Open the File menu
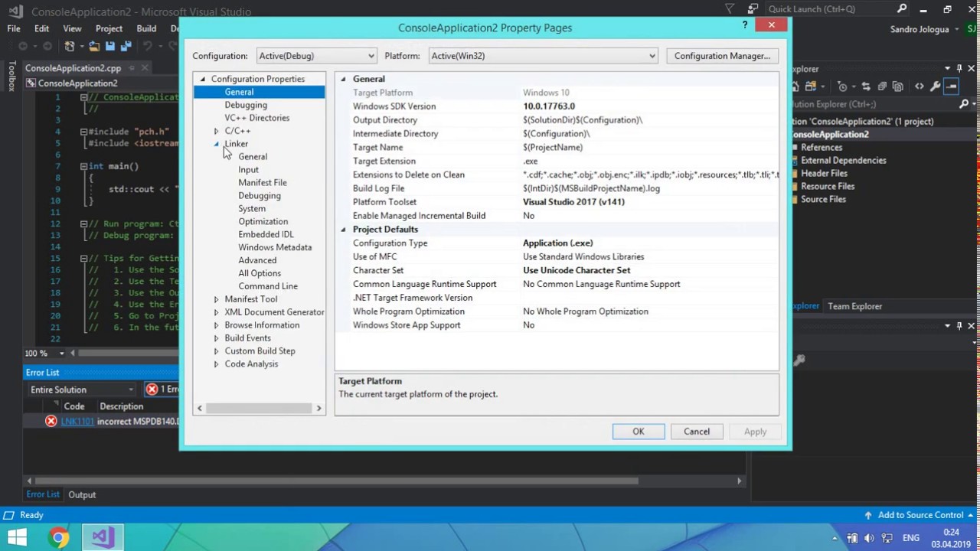This screenshot has height=551, width=980. tap(14, 28)
